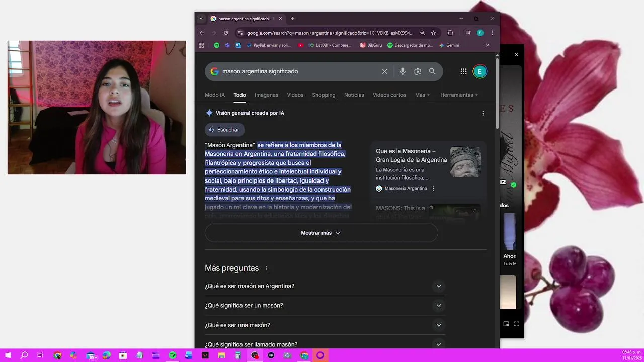Viewport: 644px width, 362px height.
Task: Expand the AI overview with Mostrar más
Action: click(x=321, y=233)
